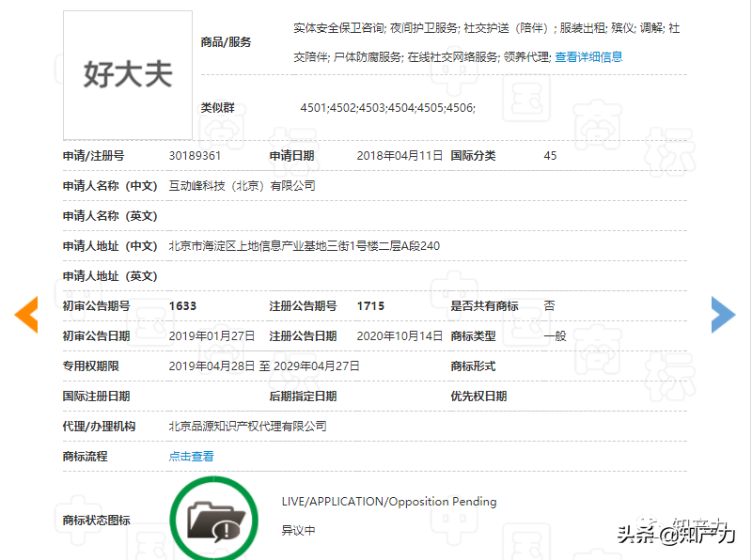Select registration announcement issue 1715
This screenshot has height=560, width=752.
[370, 306]
